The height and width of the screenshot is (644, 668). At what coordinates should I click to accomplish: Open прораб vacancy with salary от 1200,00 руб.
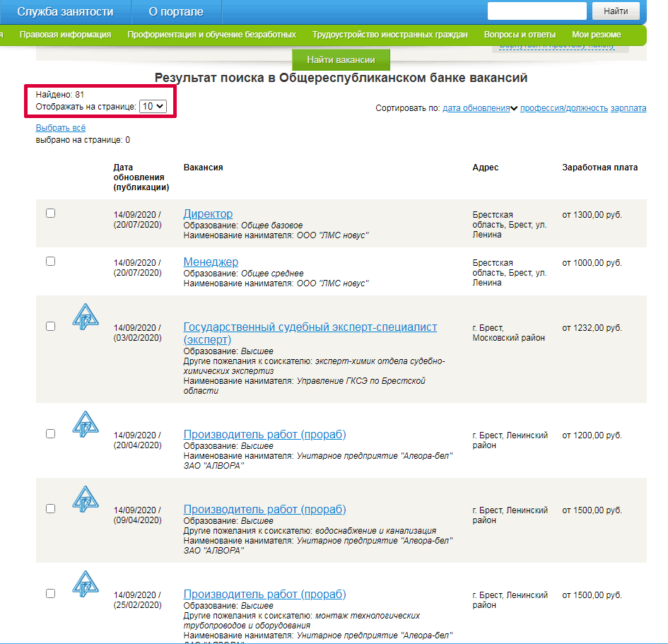coord(264,434)
